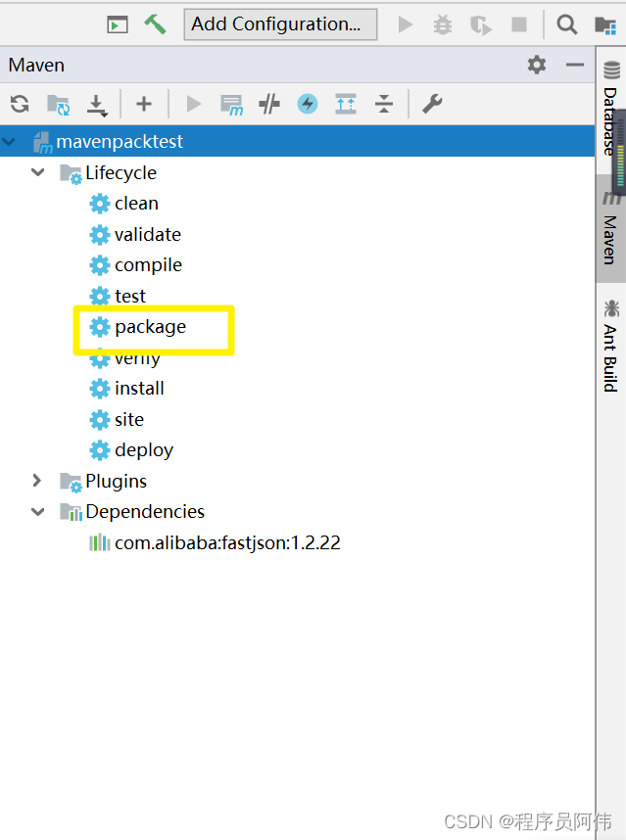
Task: Execute Maven goal icon
Action: (231, 105)
